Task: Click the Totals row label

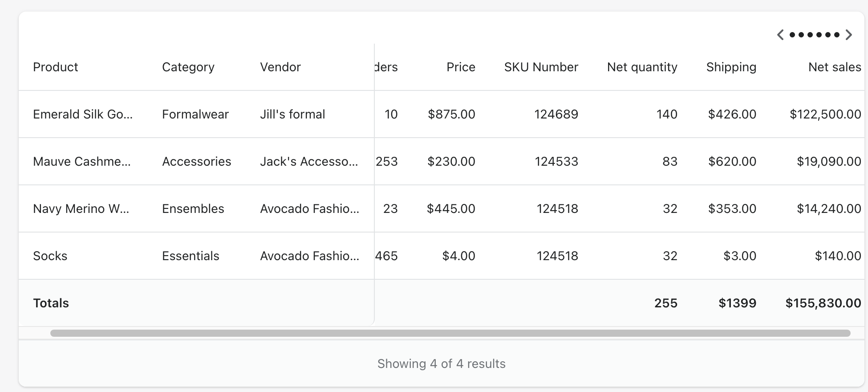Action: tap(51, 303)
